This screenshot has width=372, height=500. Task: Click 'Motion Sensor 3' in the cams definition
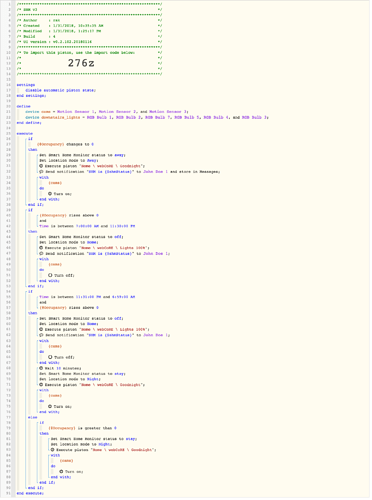click(168, 112)
